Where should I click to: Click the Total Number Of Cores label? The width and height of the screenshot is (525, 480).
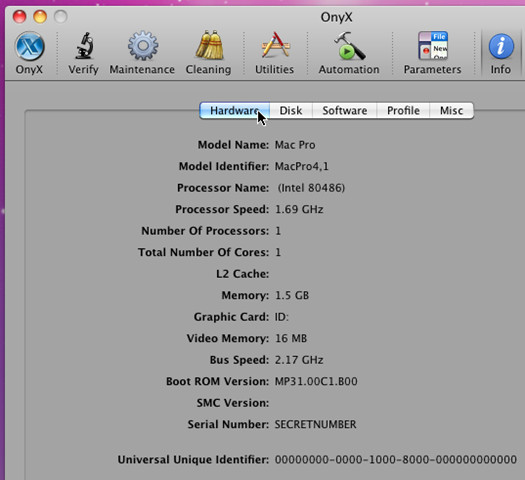coord(203,252)
